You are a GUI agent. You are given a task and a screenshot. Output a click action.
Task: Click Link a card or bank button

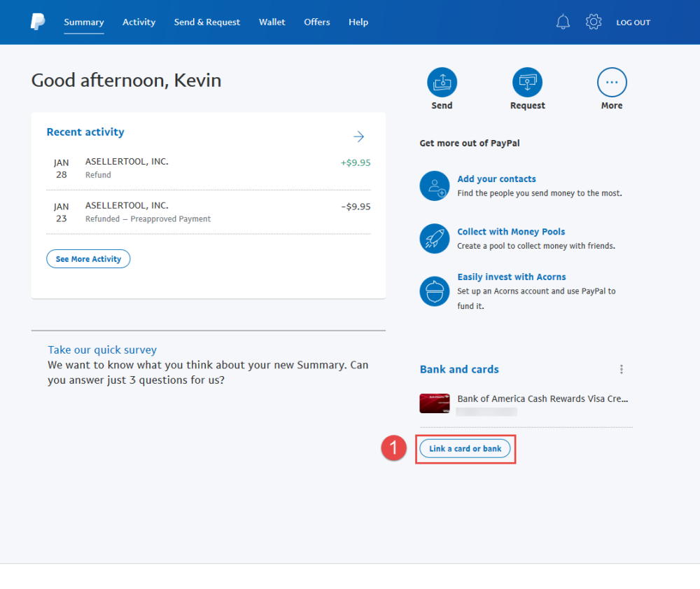(465, 449)
